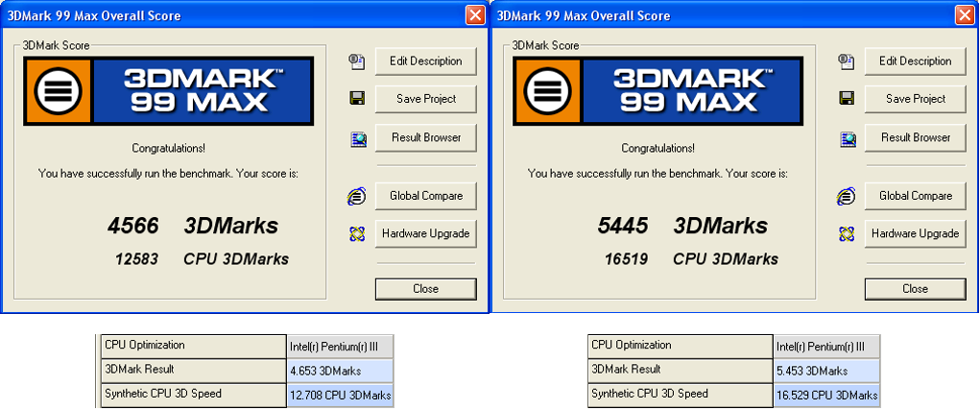This screenshot has height=410, width=980.
Task: Click the 12.708 CPU 3DMarks cell
Action: [x=341, y=396]
